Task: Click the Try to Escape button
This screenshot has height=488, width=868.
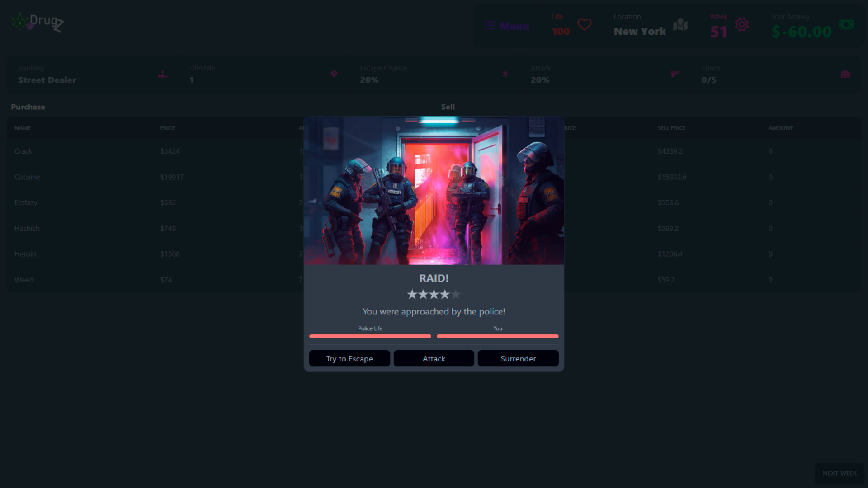Action: 349,358
